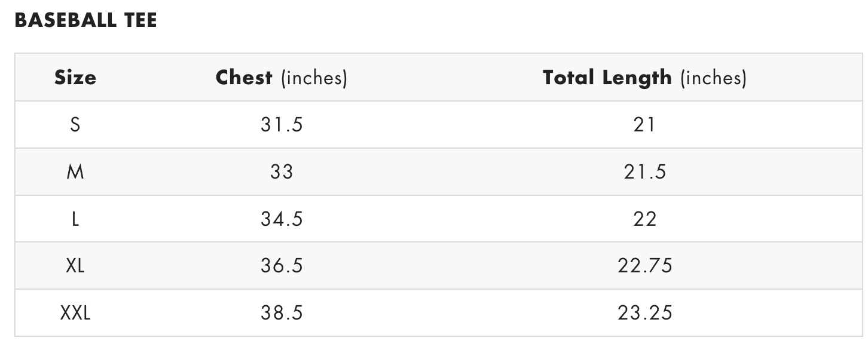Click the Chest (inches) column header
Image resolution: width=868 pixels, height=350 pixels.
tap(281, 78)
